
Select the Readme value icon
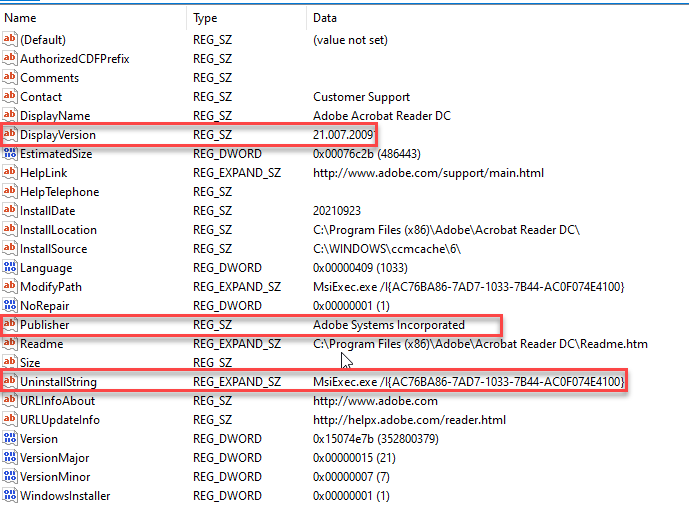[10, 344]
